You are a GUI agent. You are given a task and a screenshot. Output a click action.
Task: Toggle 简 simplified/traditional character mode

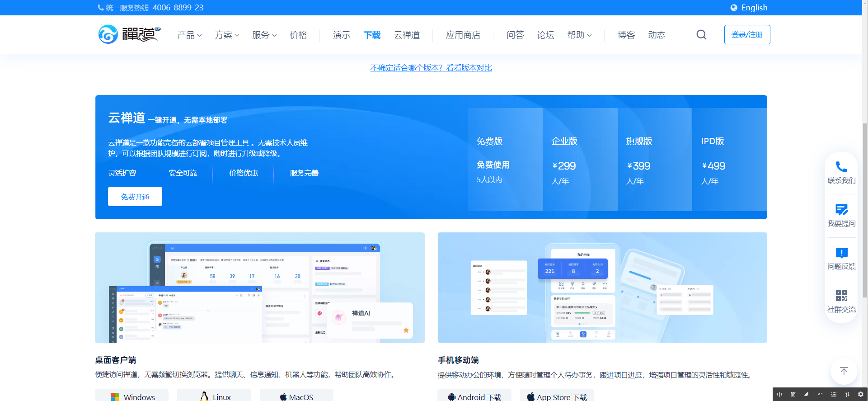793,395
